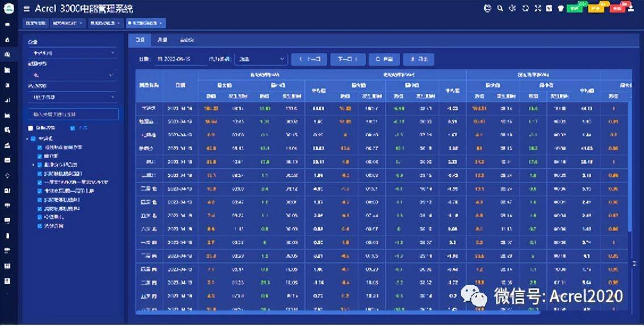The width and height of the screenshot is (644, 326).
Task: Switch to the monthly report tab
Action: 162,40
